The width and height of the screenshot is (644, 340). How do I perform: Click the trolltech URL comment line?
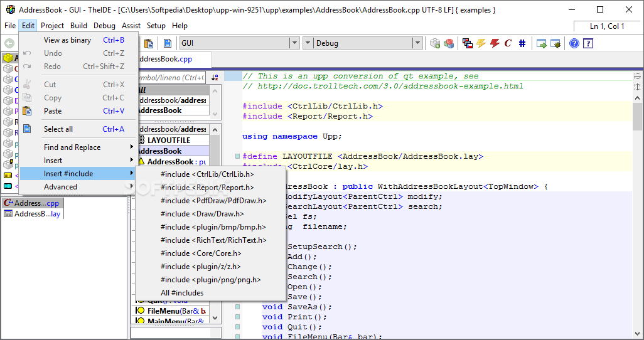[383, 86]
